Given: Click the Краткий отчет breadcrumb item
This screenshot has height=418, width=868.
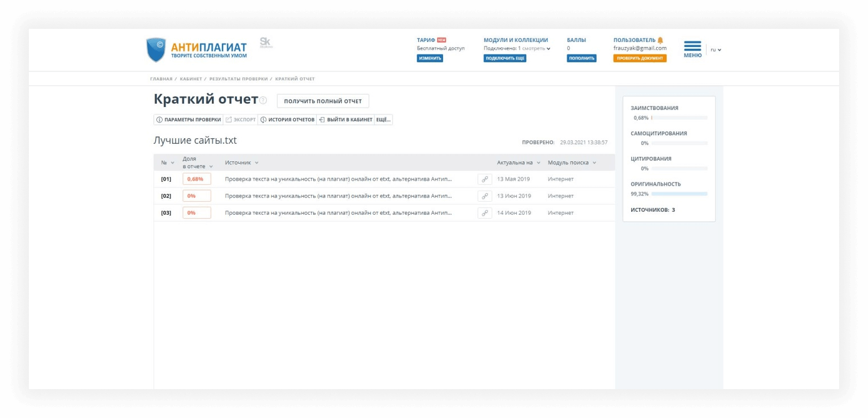Looking at the screenshot, I should tap(295, 79).
